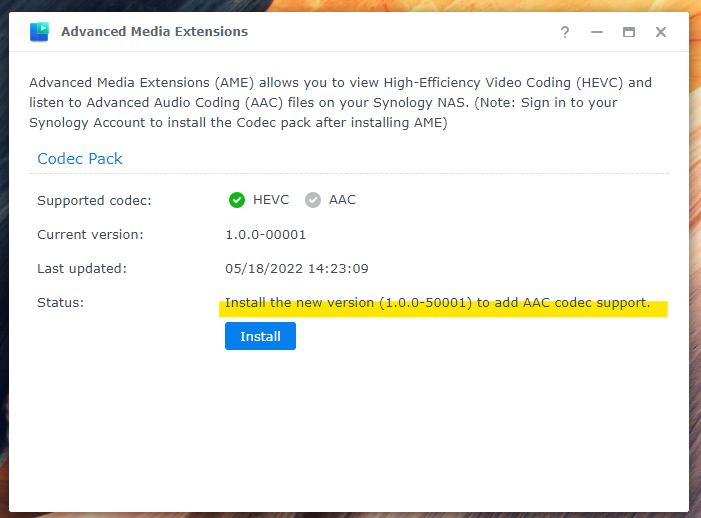Screen dimensions: 701x518
Task: Click the last updated date 05/18/2022
Action: pyautogui.click(x=297, y=269)
